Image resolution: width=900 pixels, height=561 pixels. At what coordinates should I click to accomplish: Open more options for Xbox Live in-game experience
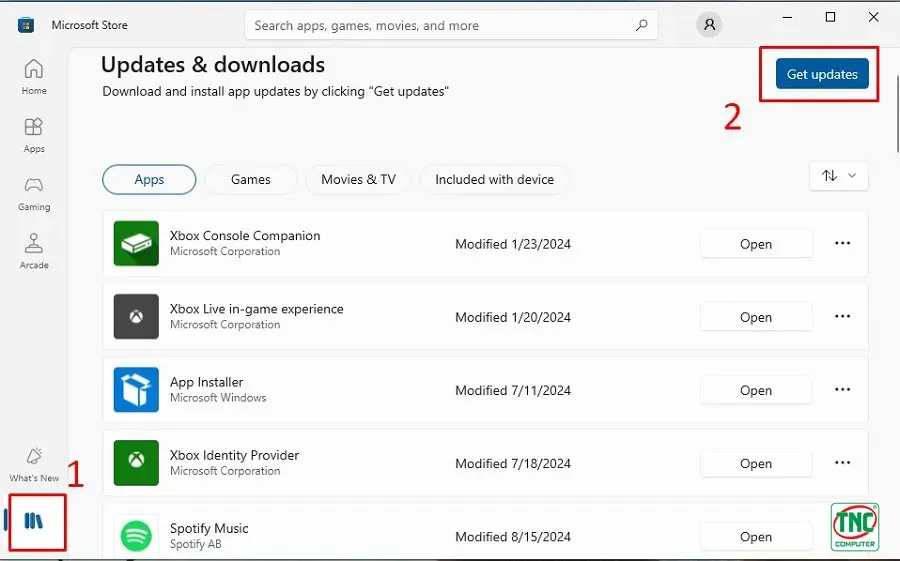click(842, 316)
